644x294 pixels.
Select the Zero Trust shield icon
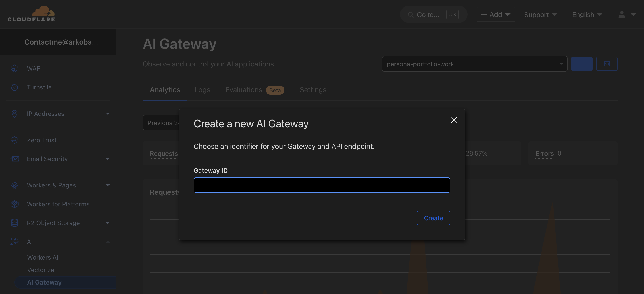(x=14, y=140)
